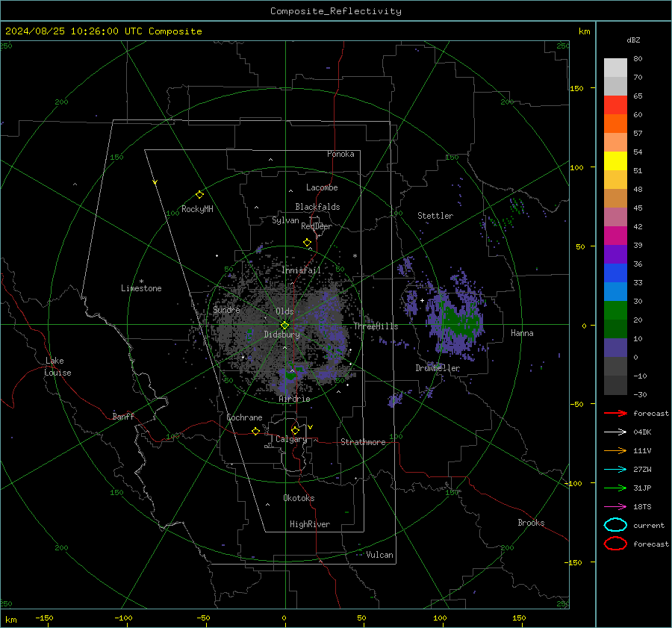Select the 18TS legend label

(642, 507)
